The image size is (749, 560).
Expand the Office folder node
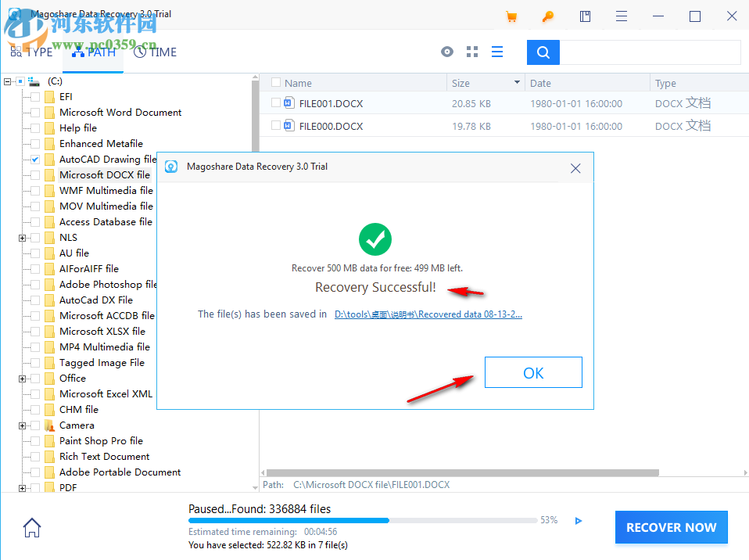(23, 378)
